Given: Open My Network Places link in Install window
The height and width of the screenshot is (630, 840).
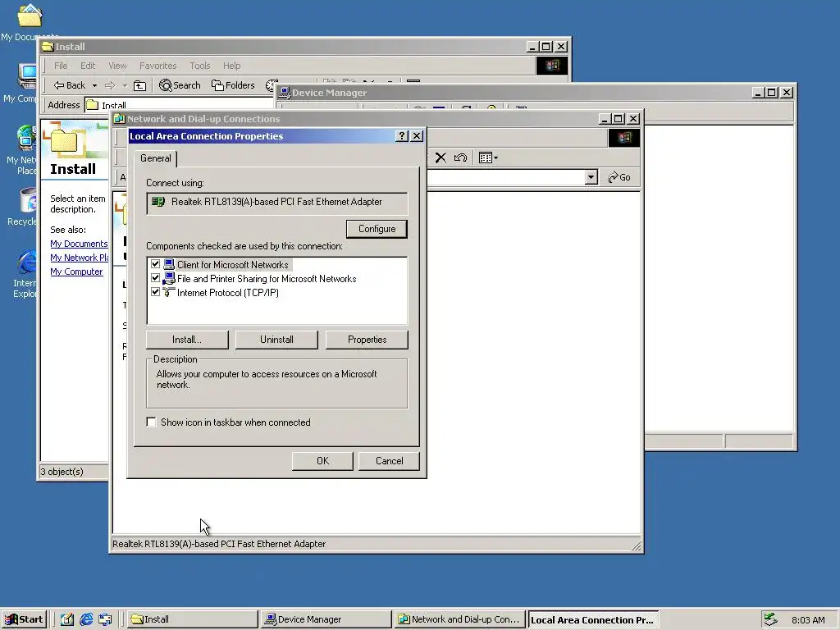Looking at the screenshot, I should tap(80, 258).
